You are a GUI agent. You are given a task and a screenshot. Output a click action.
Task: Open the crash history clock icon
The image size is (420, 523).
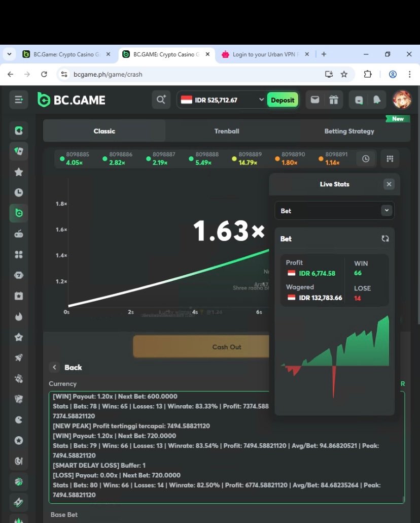(366, 159)
